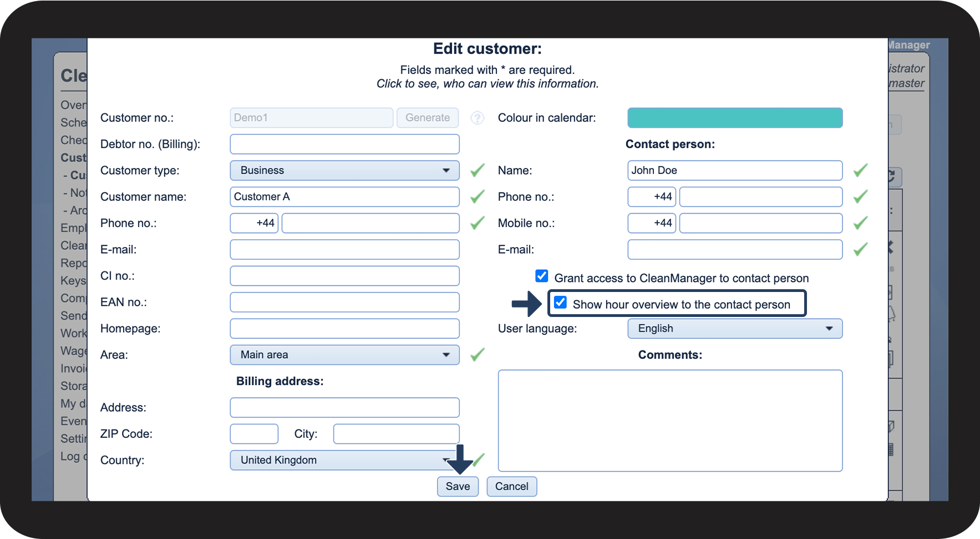
Task: Click the ZIP Code field
Action: pyautogui.click(x=254, y=434)
